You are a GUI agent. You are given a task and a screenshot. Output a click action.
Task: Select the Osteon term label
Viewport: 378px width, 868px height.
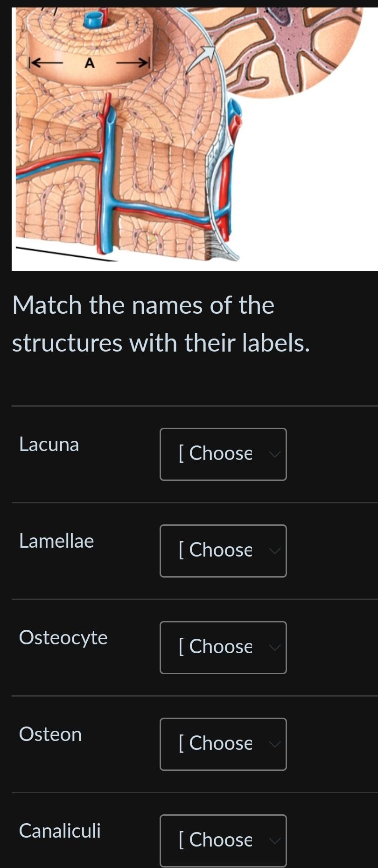[x=50, y=734]
